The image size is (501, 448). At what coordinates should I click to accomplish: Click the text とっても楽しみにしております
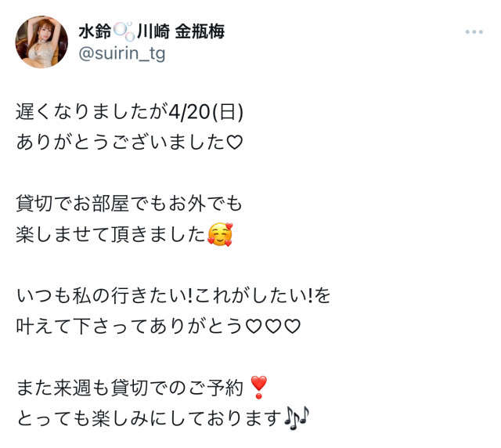tap(149, 418)
